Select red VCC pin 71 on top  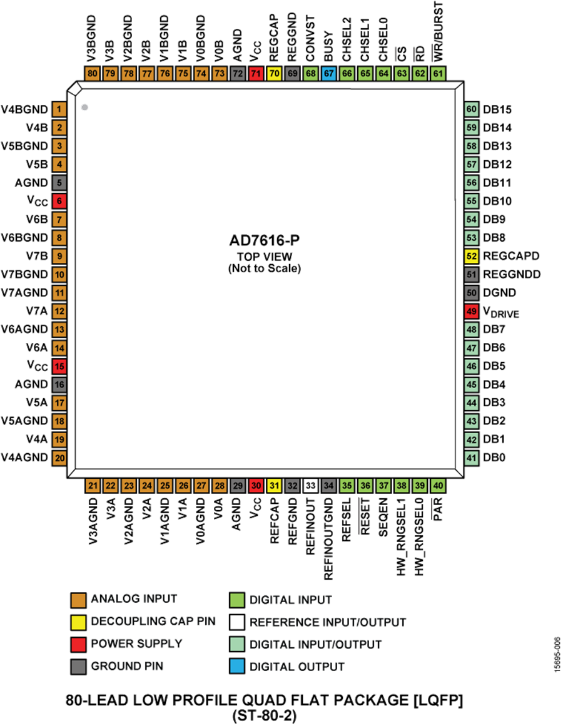pos(255,73)
